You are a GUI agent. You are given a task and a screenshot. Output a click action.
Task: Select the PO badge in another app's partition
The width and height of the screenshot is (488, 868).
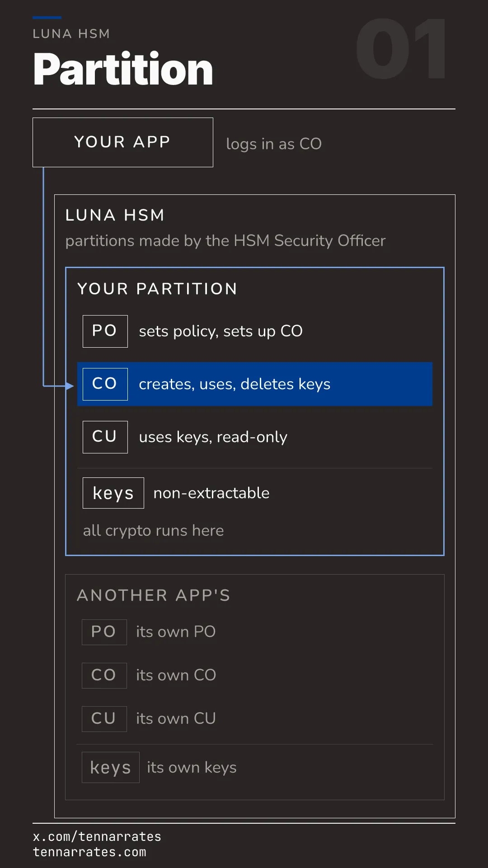(x=104, y=632)
